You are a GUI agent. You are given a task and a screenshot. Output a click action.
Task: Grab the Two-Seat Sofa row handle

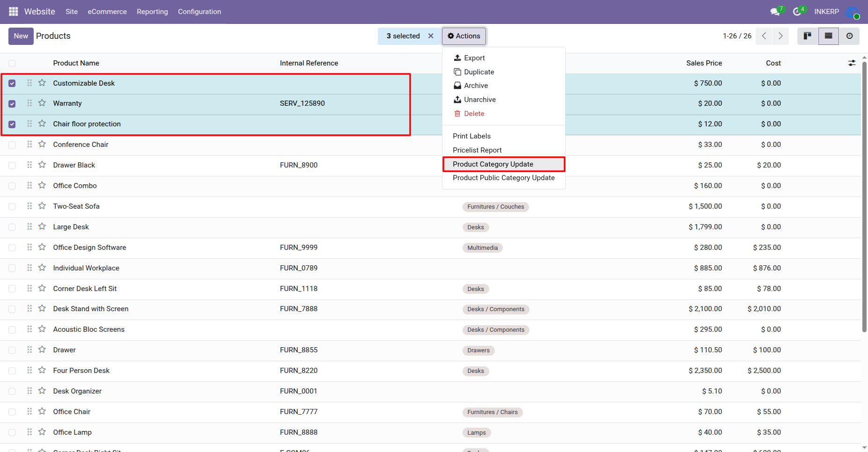[x=29, y=206]
